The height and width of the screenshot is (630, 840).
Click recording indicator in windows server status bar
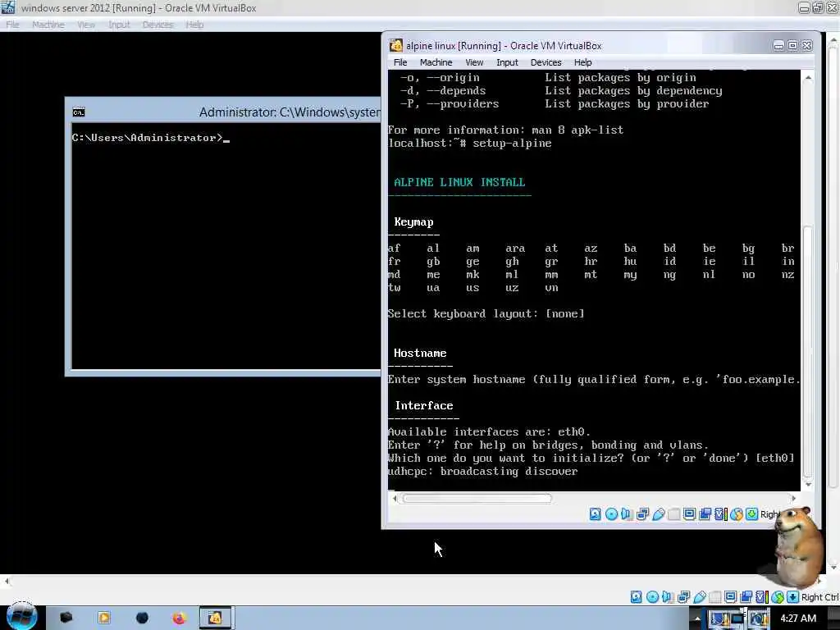(x=746, y=597)
